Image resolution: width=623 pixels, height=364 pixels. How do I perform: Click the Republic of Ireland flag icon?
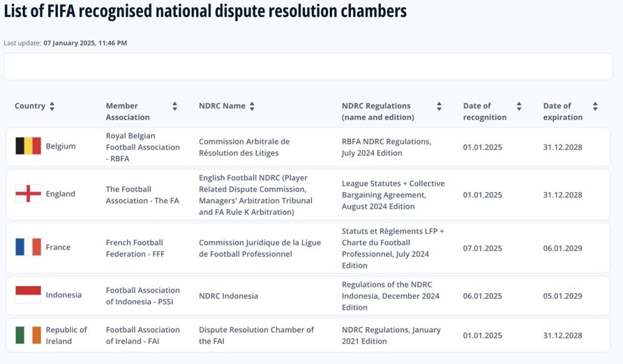(x=27, y=335)
